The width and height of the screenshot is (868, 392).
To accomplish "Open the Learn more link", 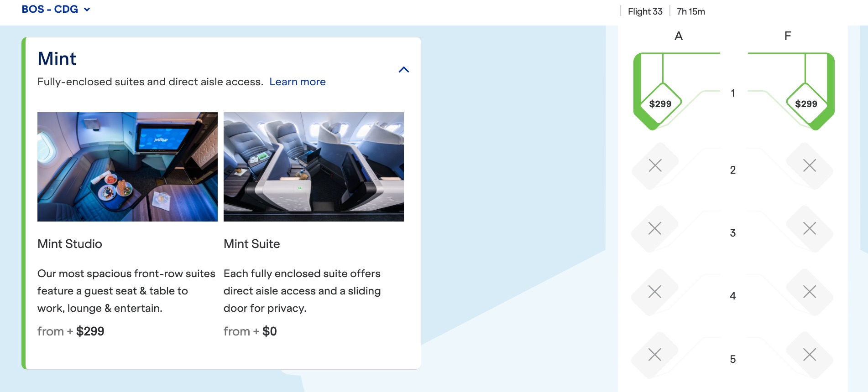I will pos(297,82).
